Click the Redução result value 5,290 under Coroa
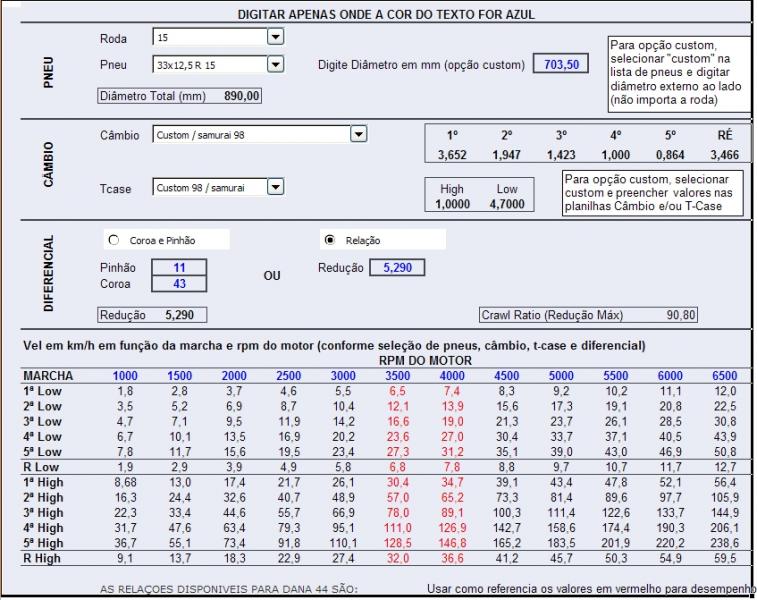Screen dimensions: 757x600 [x=179, y=315]
